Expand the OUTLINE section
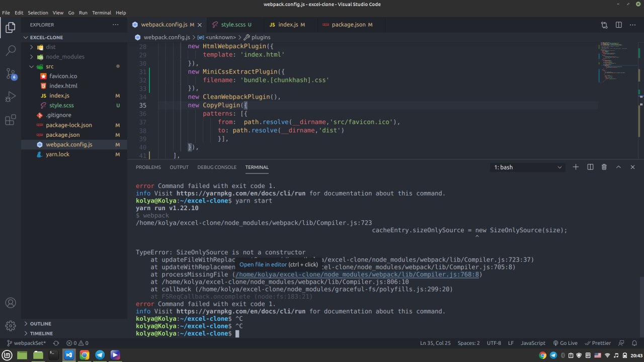The height and width of the screenshot is (362, 644). (x=40, y=324)
